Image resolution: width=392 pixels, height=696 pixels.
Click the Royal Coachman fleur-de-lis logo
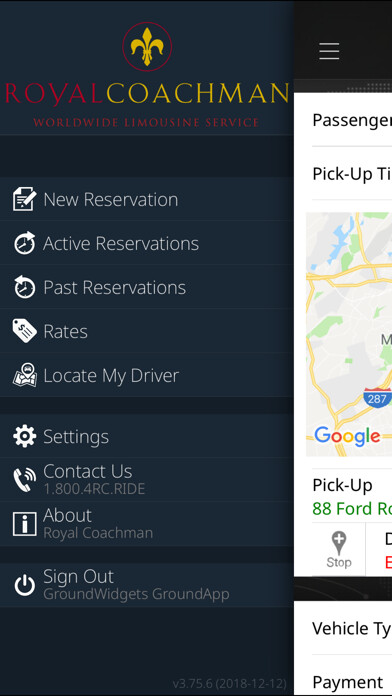(147, 47)
